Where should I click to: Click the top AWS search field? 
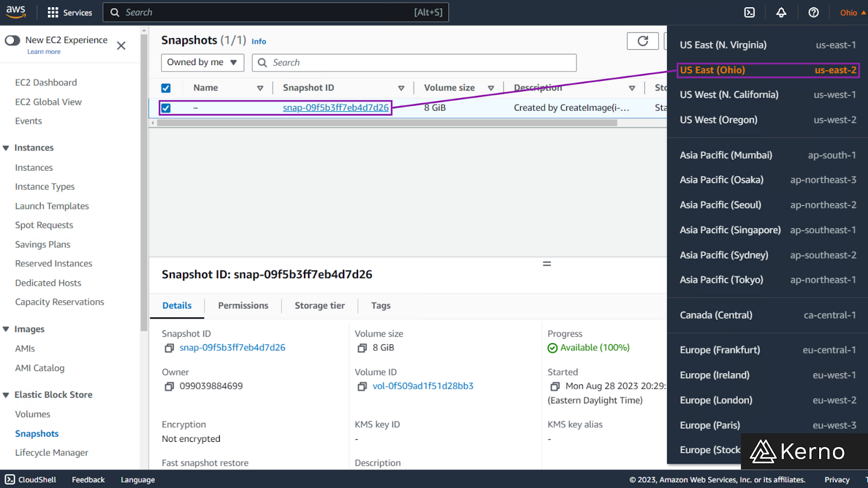click(276, 12)
